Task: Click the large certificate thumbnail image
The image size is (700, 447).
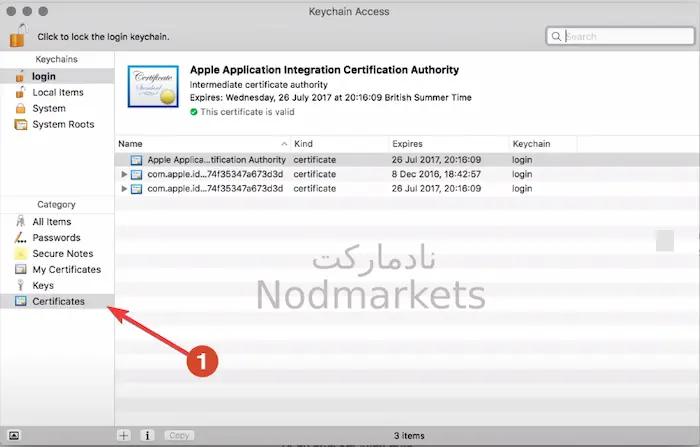Action: pyautogui.click(x=153, y=86)
